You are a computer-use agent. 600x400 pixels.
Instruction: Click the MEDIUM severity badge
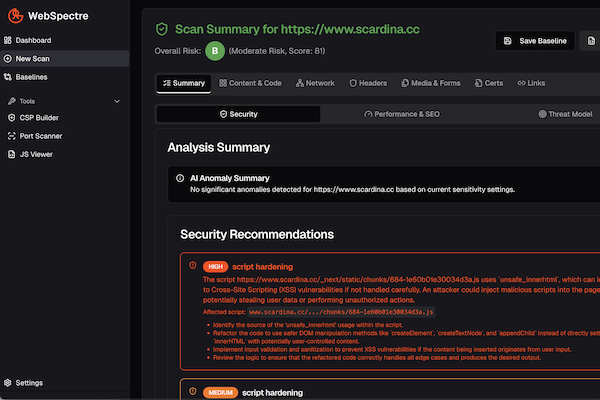point(220,393)
